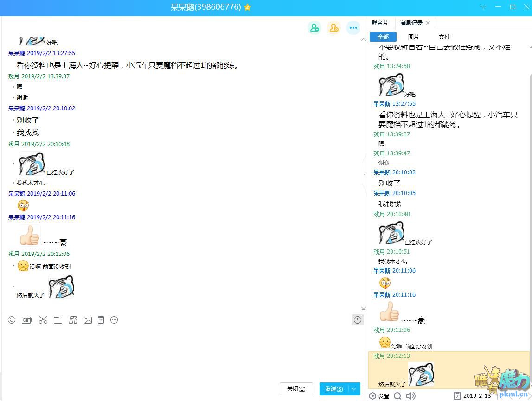Screen dimensions: 532x401
Task: Open the calendar date picker showing 2019-2-13
Action: pyautogui.click(x=472, y=395)
